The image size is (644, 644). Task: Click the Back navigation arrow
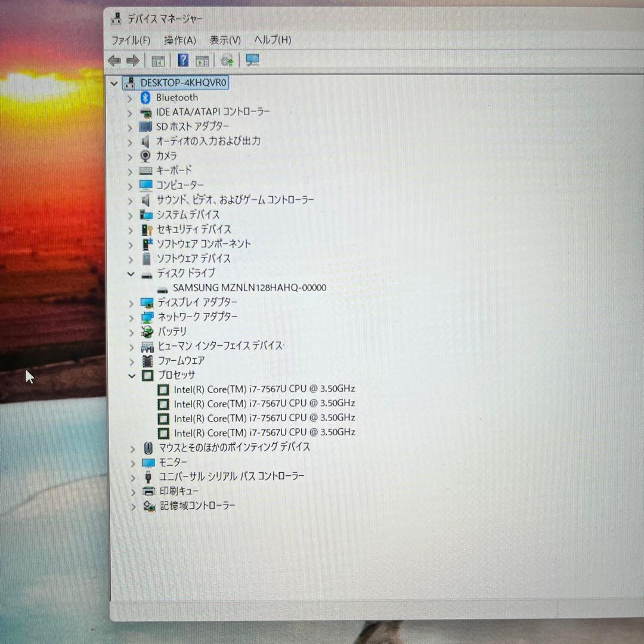point(114,60)
